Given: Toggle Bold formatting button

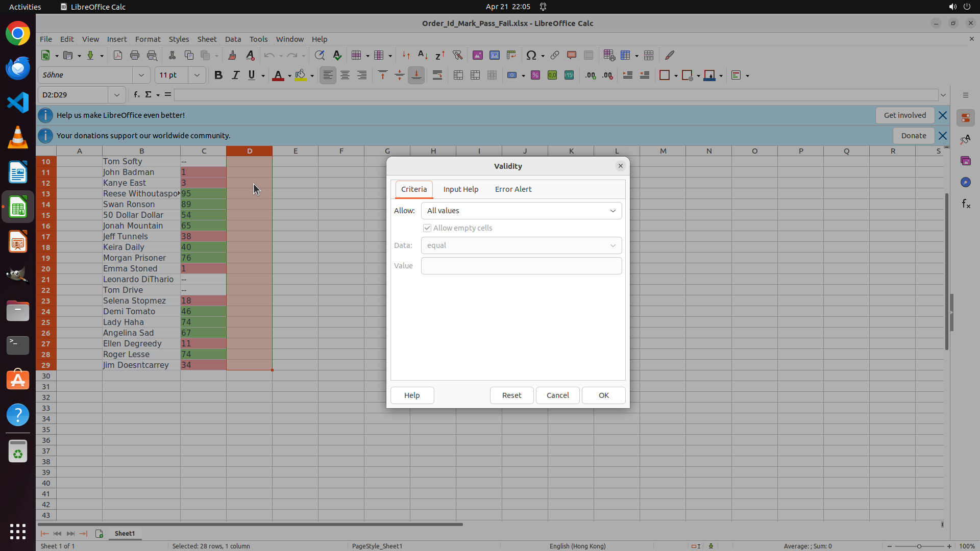Looking at the screenshot, I should 218,76.
